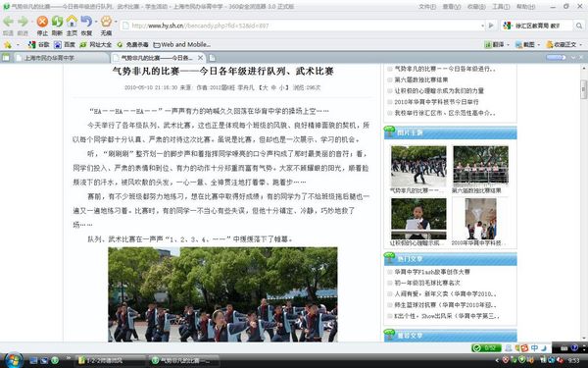Click the 收藏正文 toolbar button
Image resolution: width=588 pixels, height=368 pixels.
coord(562,45)
